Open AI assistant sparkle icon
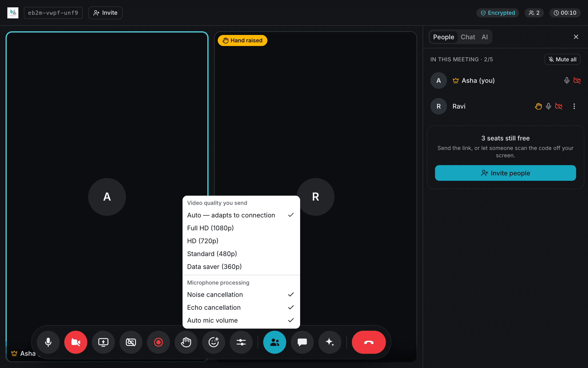This screenshot has height=368, width=588. (330, 342)
